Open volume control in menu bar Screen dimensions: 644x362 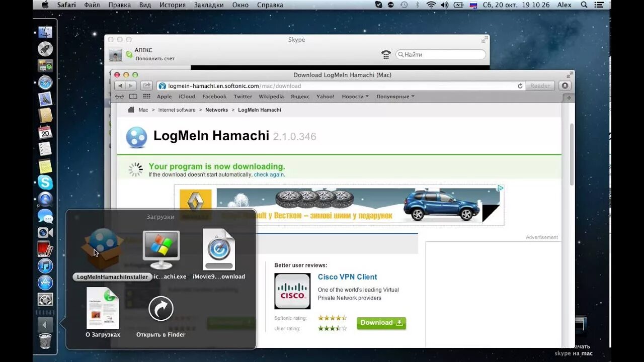[444, 5]
